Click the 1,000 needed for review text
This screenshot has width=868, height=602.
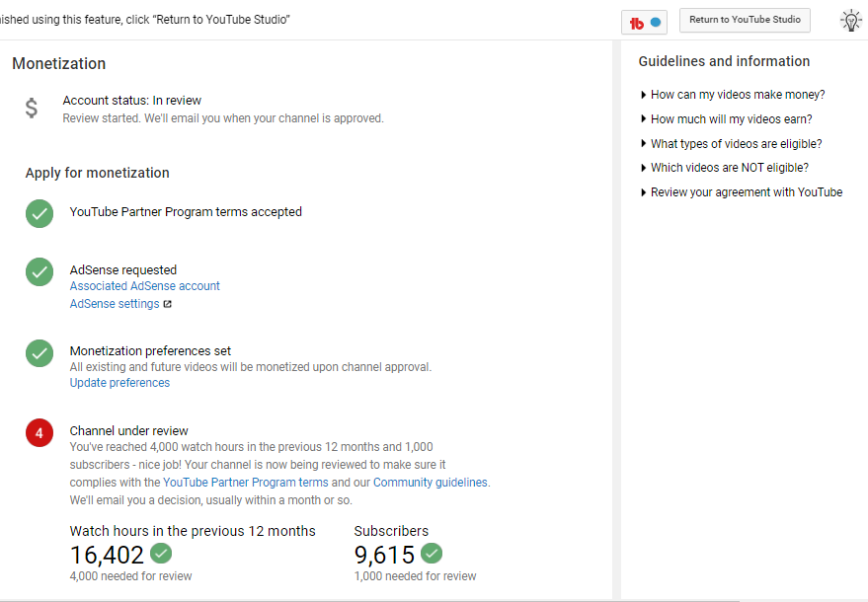[415, 576]
